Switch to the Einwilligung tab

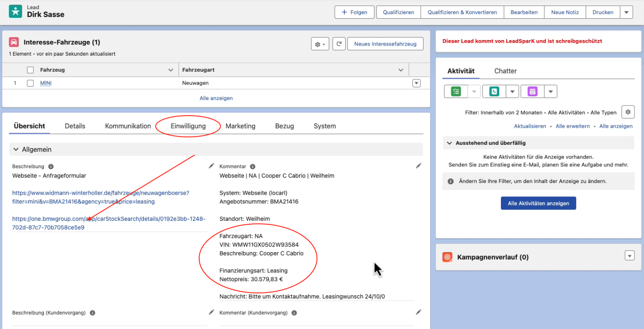coord(188,126)
